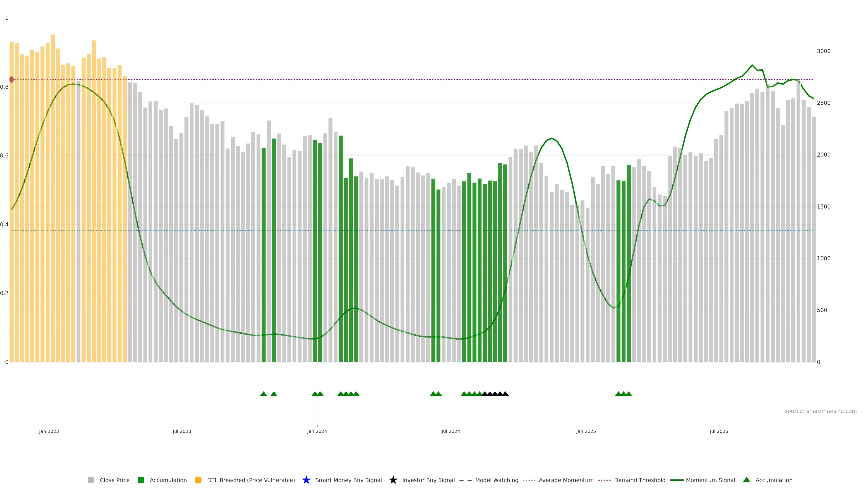This screenshot has width=868, height=488.
Task: Click the Momentum Signal green line icon
Action: [x=677, y=480]
